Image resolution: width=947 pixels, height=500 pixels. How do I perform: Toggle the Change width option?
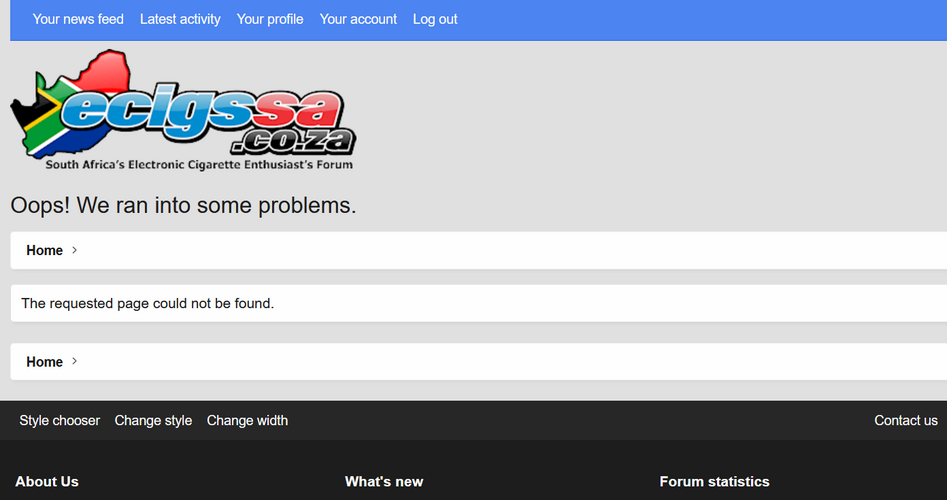tap(247, 420)
